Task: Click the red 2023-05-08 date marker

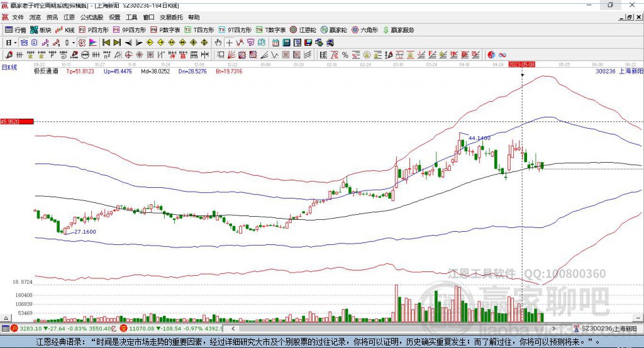Action: (x=521, y=64)
